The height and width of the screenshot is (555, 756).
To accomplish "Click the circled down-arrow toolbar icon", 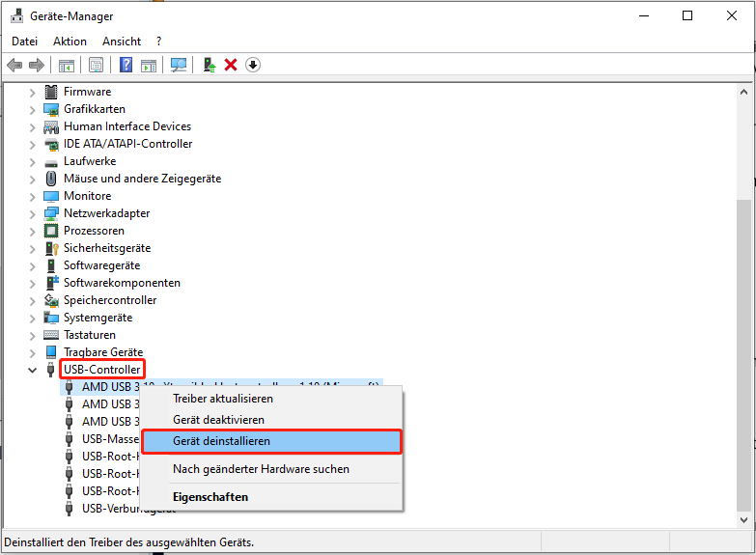I will tap(253, 65).
